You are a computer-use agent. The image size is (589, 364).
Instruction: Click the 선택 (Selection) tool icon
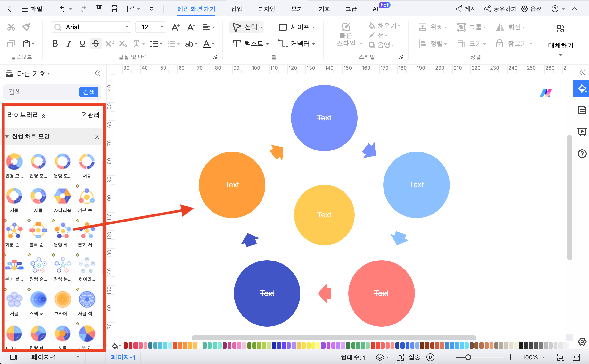(237, 27)
